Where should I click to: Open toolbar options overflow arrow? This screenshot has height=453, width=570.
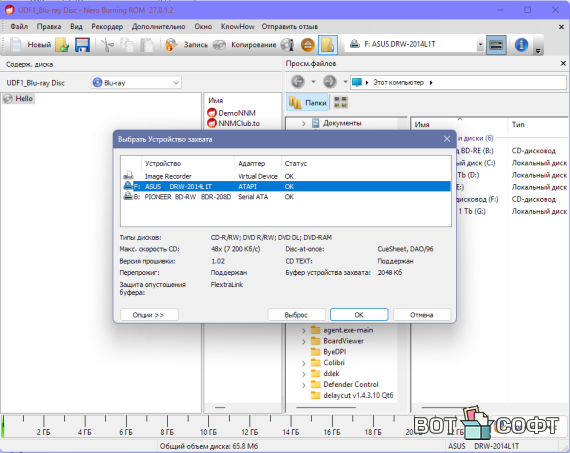(538, 51)
